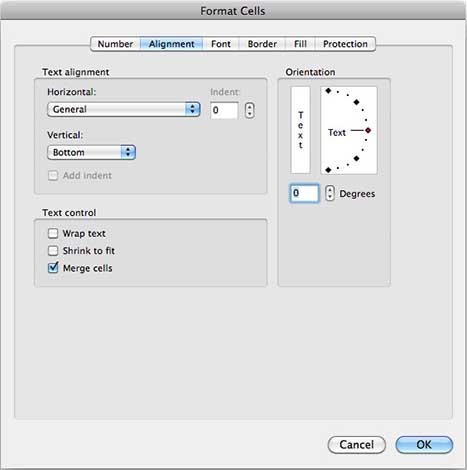Enable the Wrap text checkbox
The image size is (467, 470).
pos(53,233)
